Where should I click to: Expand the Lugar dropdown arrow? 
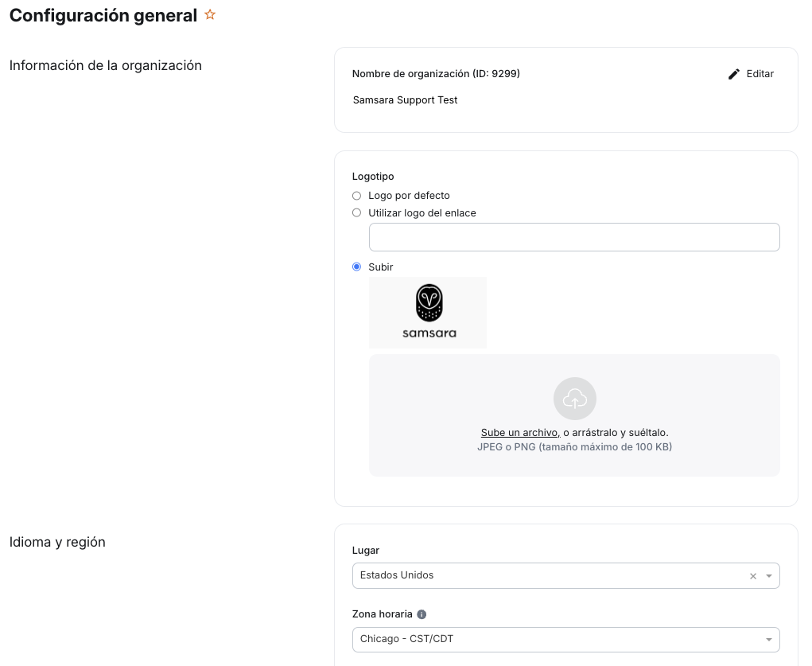(x=769, y=576)
